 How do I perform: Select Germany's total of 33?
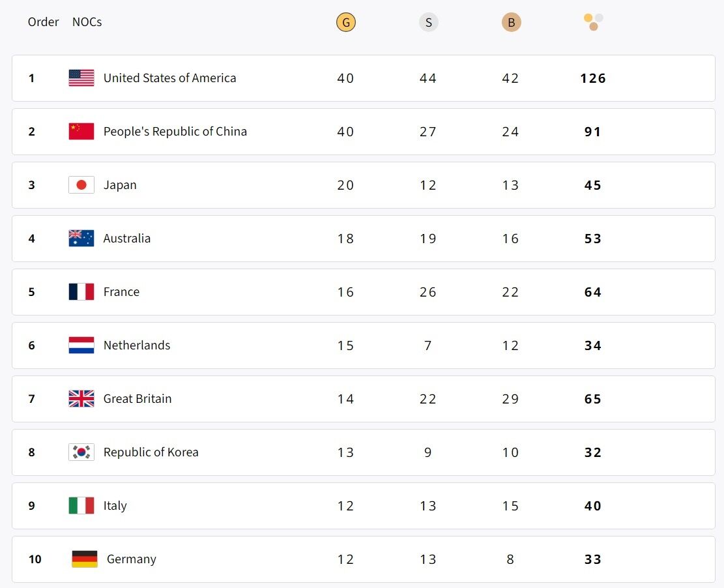point(592,559)
